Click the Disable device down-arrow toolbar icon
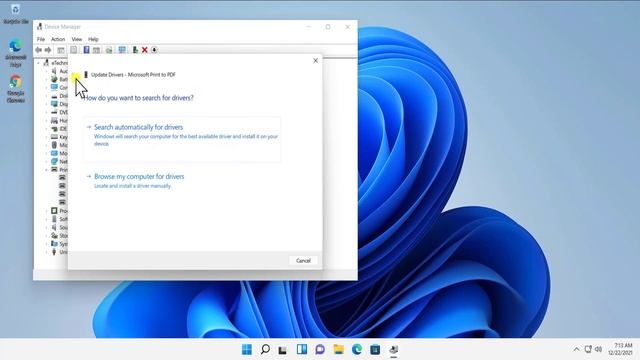This screenshot has height=360, width=640. (154, 50)
